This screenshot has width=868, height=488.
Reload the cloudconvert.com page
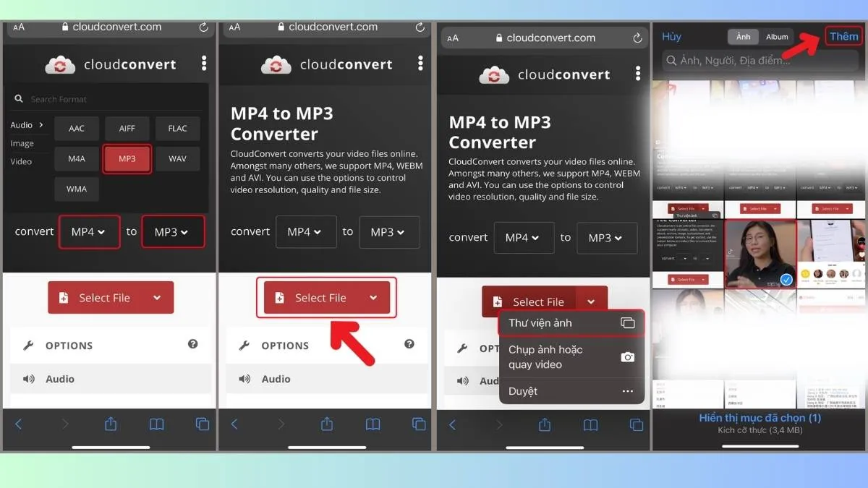(202, 27)
